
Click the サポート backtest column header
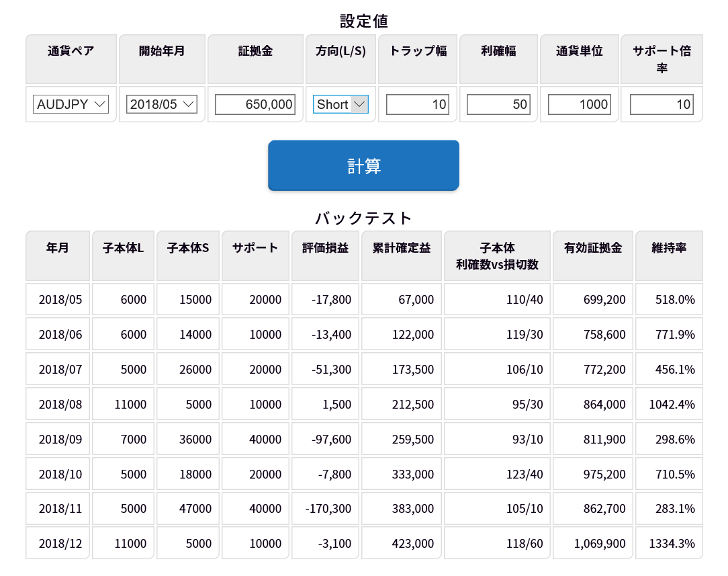click(x=255, y=255)
